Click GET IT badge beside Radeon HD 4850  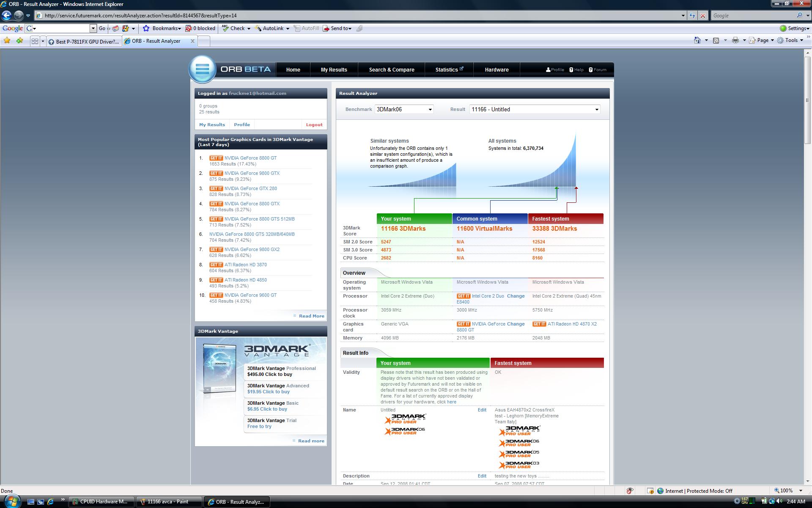[216, 280]
